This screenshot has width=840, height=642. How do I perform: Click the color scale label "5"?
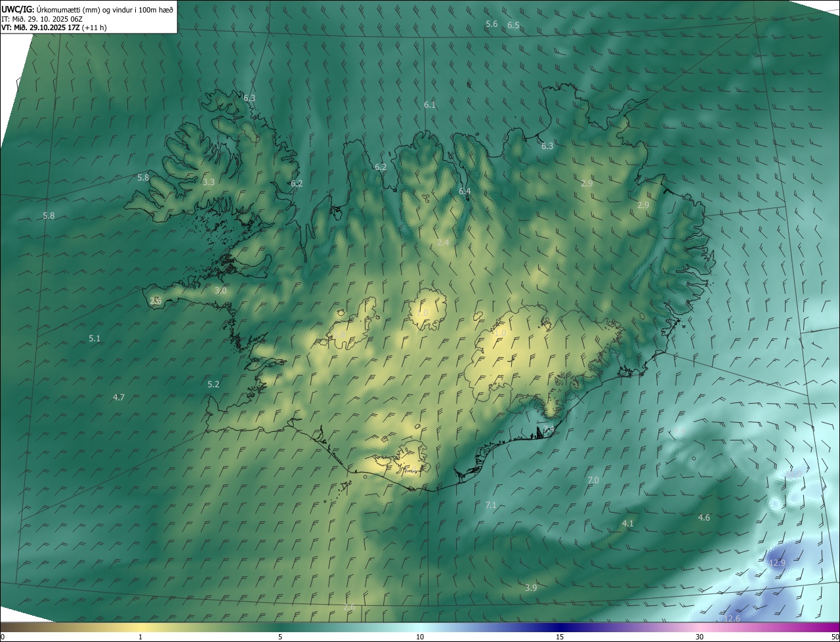(x=280, y=637)
